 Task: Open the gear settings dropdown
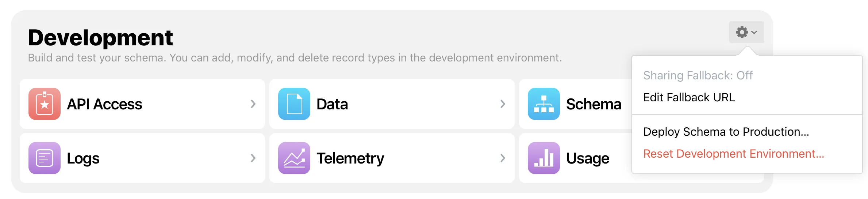(746, 32)
